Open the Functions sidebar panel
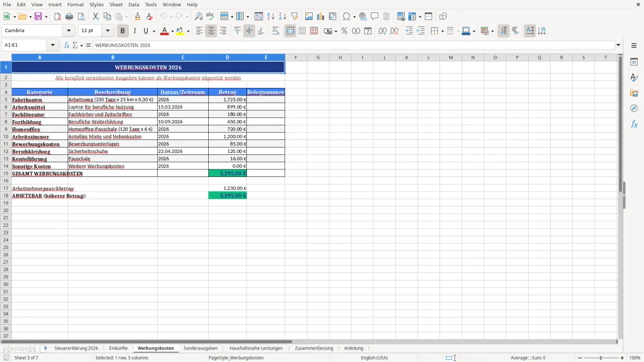The image size is (644, 362). point(634,124)
